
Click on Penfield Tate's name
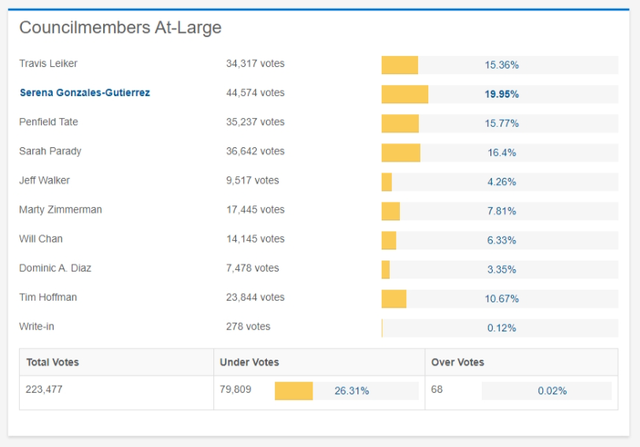[48, 122]
